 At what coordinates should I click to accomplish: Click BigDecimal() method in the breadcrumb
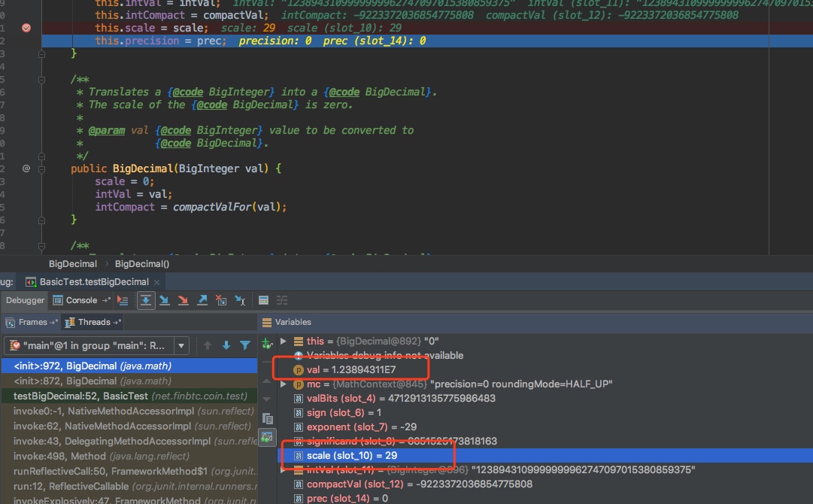142,264
